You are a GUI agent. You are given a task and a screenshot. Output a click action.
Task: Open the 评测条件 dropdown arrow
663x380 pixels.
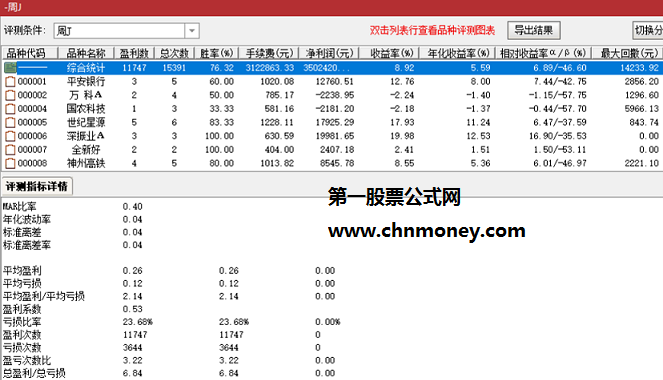192,31
